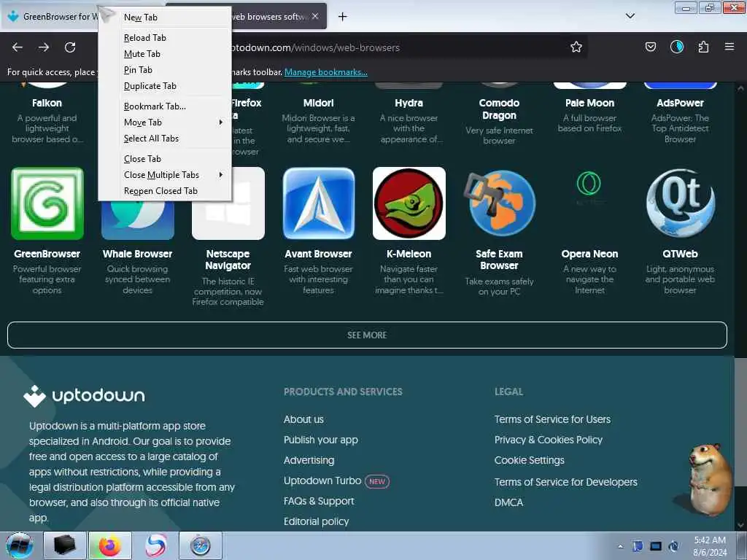
Task: Open the Save to Pocket icon
Action: point(650,47)
